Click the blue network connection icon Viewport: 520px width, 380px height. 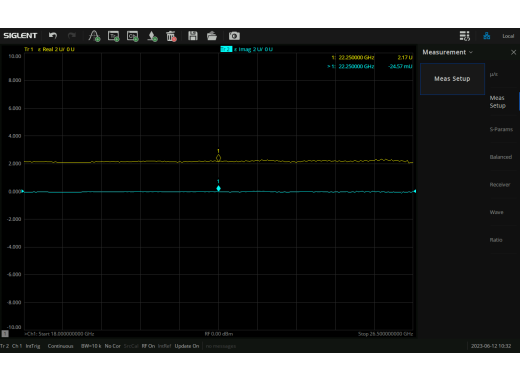tap(487, 36)
